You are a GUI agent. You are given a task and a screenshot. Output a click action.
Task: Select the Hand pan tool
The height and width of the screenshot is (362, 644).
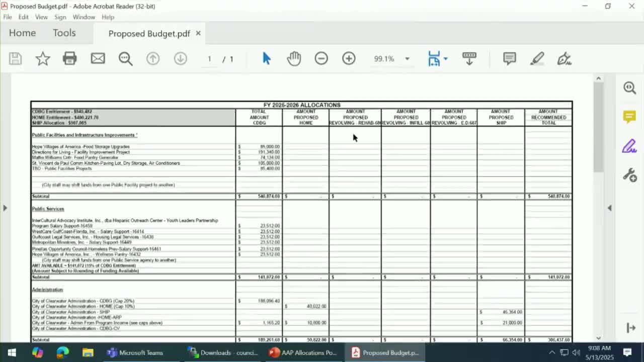[294, 59]
